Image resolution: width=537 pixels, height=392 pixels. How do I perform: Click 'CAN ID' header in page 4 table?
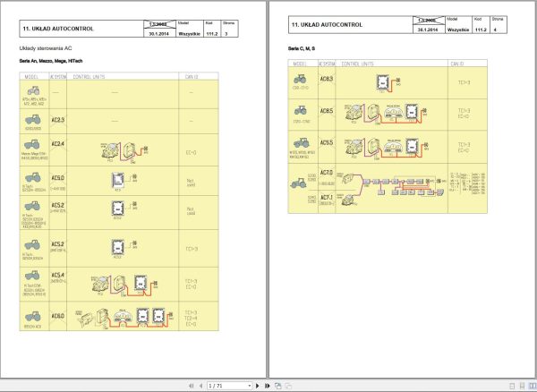(457, 64)
